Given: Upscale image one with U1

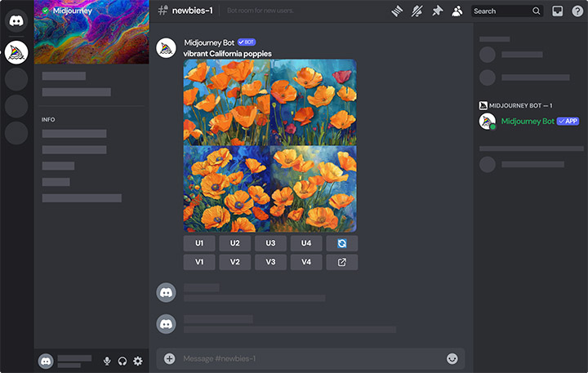Looking at the screenshot, I should pos(198,243).
